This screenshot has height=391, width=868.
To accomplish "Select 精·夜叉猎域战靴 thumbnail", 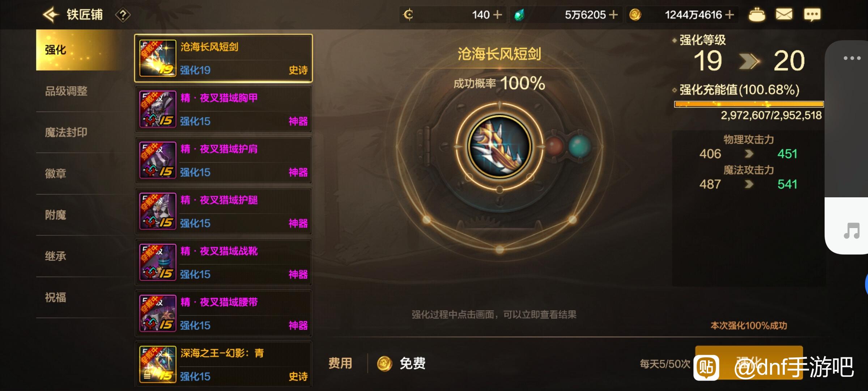I will [x=158, y=262].
